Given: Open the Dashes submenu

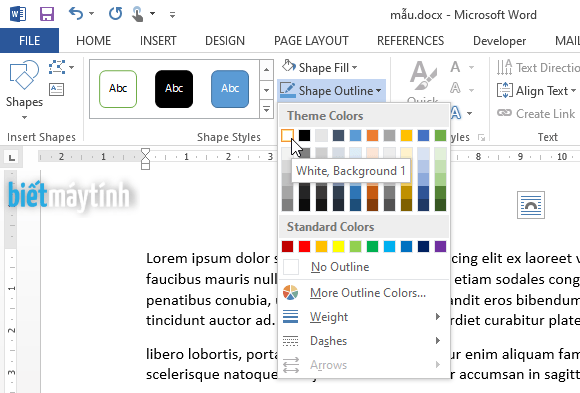Looking at the screenshot, I should [364, 340].
